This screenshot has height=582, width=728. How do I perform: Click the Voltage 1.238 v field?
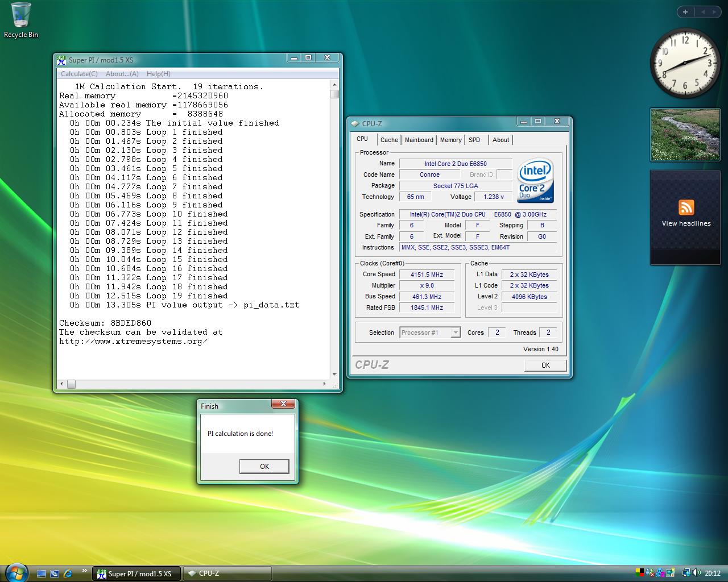click(x=494, y=197)
